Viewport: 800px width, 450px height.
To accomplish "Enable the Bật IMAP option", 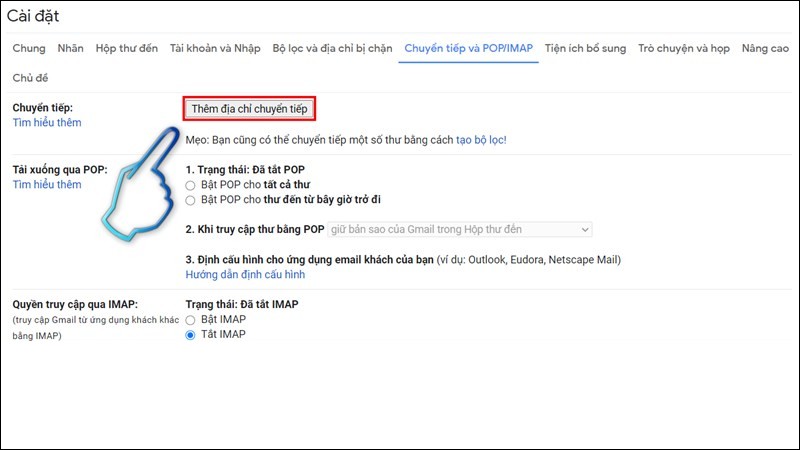I will (191, 319).
